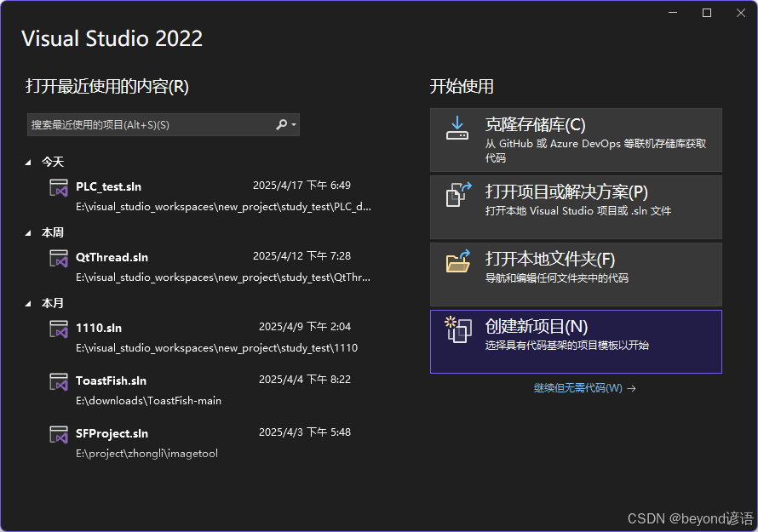Open recent solution QtThread.sln

[x=112, y=257]
